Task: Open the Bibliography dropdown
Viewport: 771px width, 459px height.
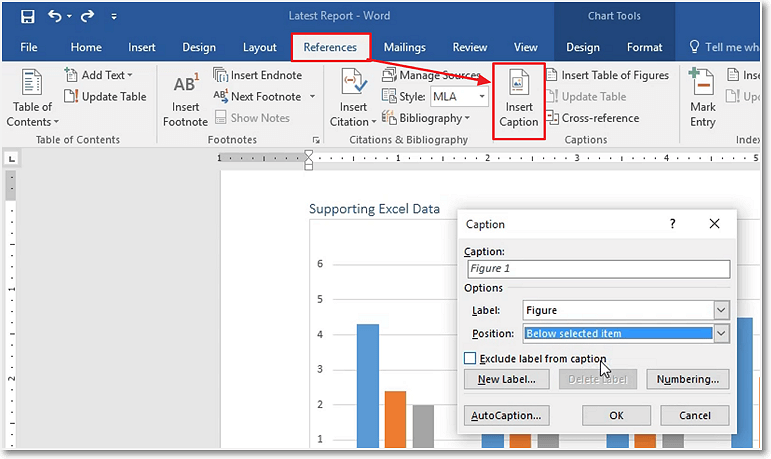Action: 426,118
